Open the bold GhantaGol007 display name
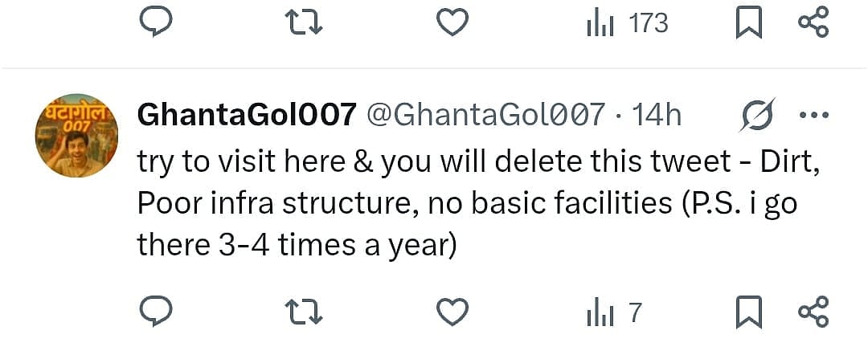Viewport: 868px width, 355px height. pos(248,116)
